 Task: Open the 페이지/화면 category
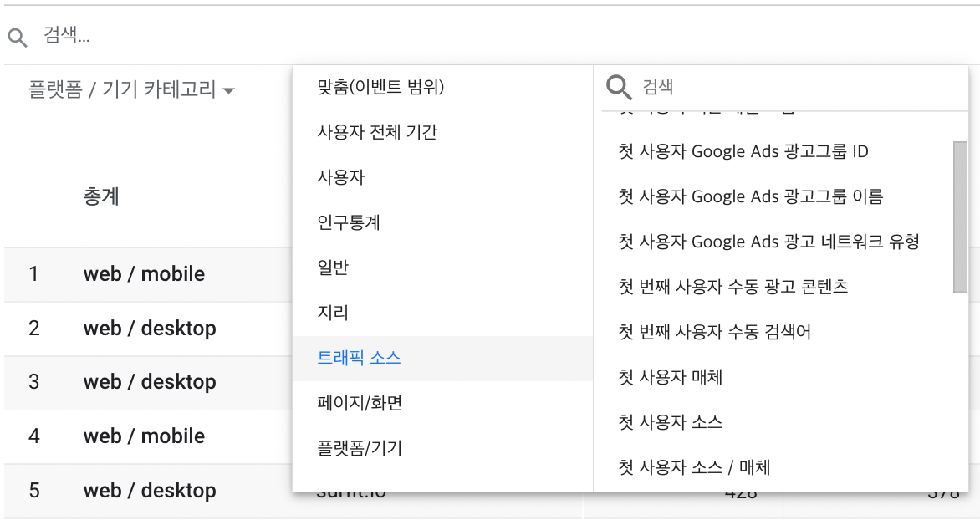click(360, 403)
